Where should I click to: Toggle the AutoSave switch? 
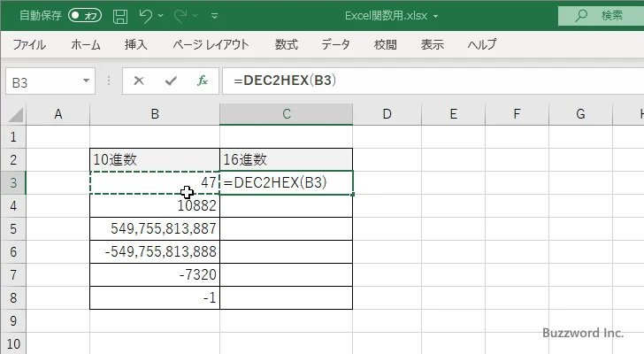tap(85, 16)
